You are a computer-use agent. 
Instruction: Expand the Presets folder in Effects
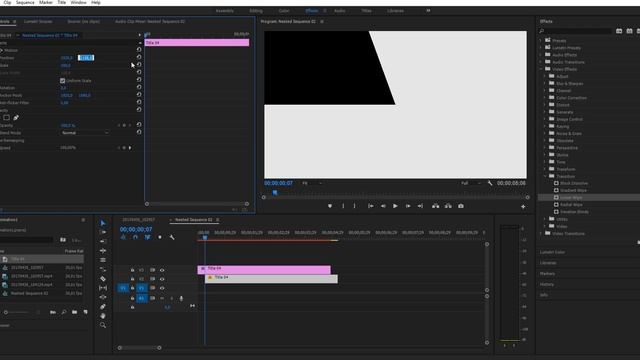pyautogui.click(x=541, y=40)
